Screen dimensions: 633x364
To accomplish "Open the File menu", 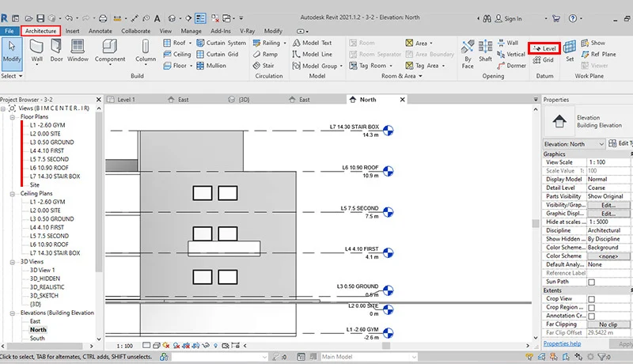I will click(x=9, y=31).
